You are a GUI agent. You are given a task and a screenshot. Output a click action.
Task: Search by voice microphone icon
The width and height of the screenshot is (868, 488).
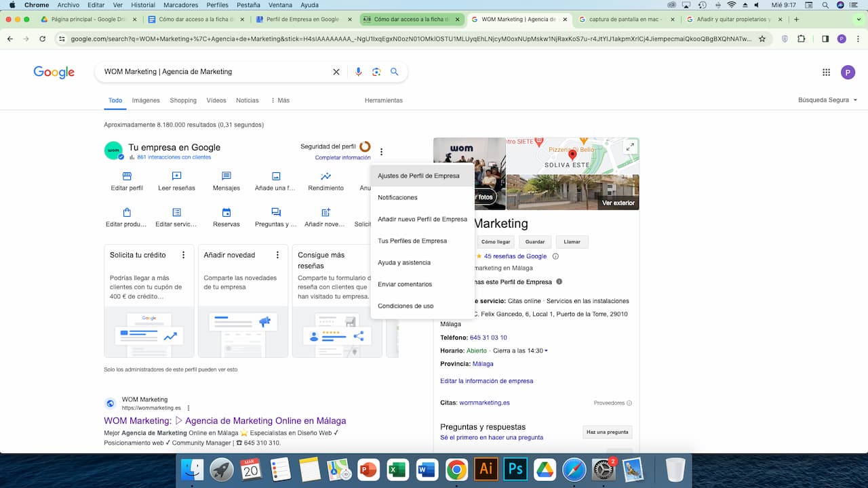[358, 72]
